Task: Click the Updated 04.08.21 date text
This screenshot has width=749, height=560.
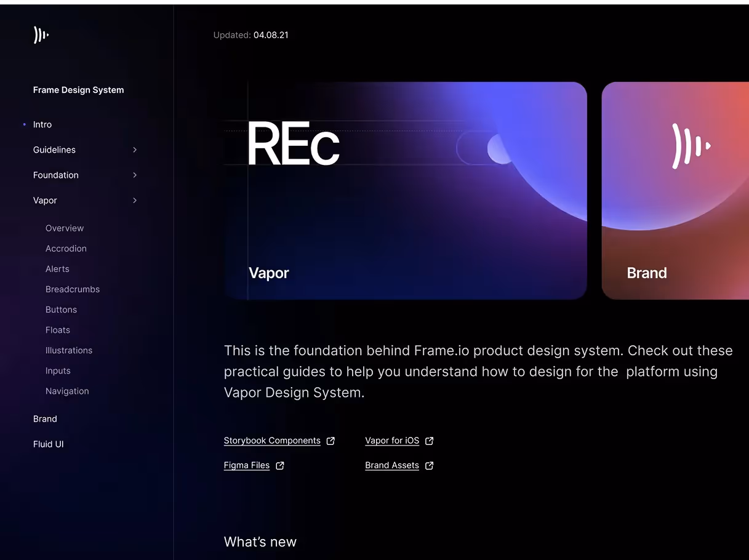Action: click(x=251, y=35)
